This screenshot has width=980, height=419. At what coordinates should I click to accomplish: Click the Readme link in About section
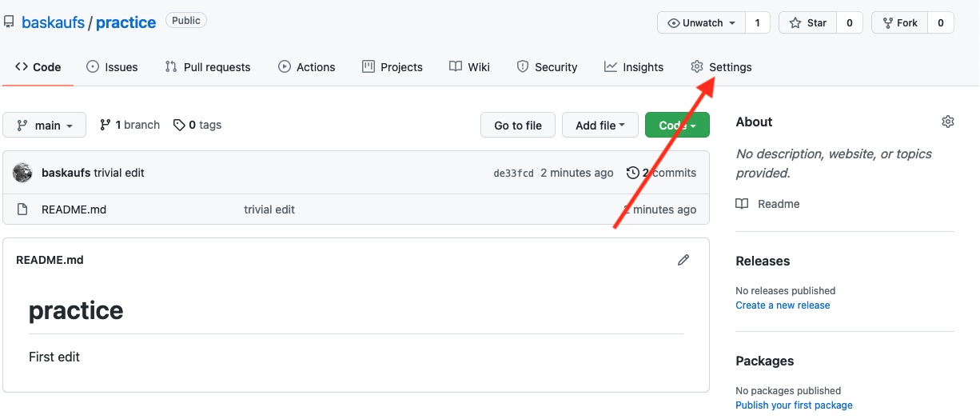(x=779, y=204)
